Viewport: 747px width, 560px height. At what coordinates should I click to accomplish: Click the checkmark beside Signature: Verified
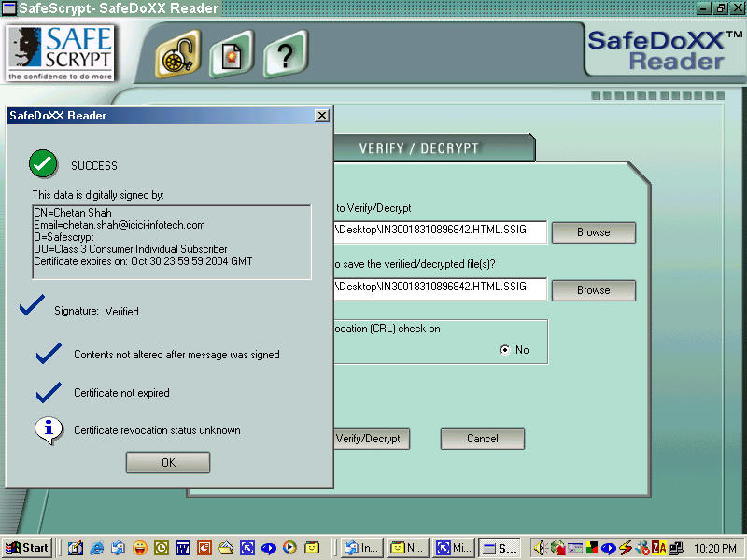(x=33, y=305)
